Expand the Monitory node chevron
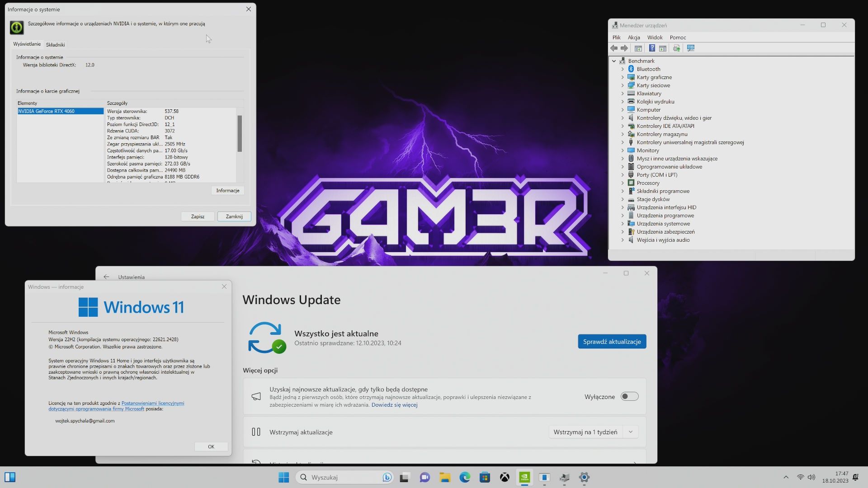 [623, 150]
